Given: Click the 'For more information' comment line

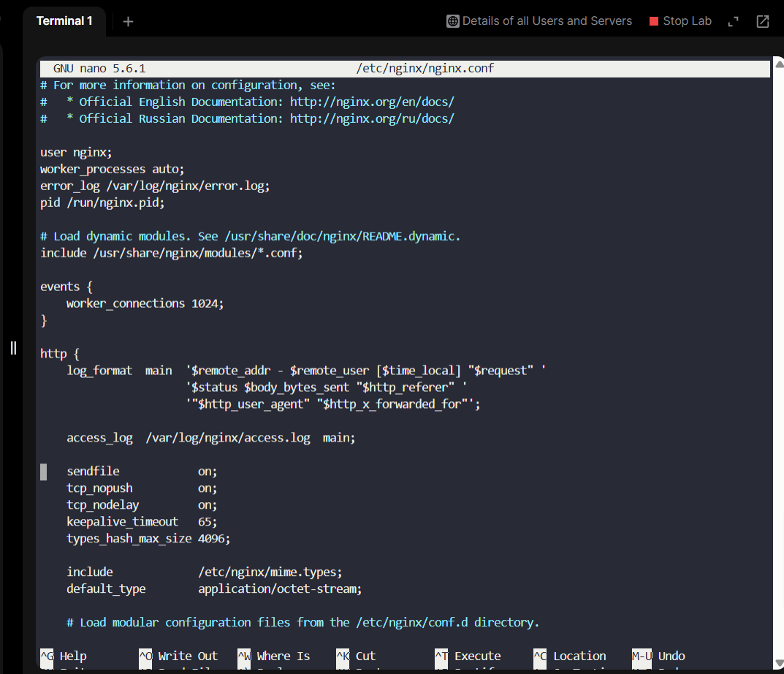Looking at the screenshot, I should (188, 86).
